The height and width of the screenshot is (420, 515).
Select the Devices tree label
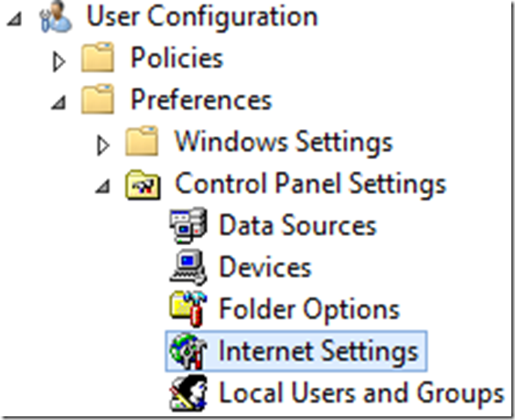pos(265,267)
